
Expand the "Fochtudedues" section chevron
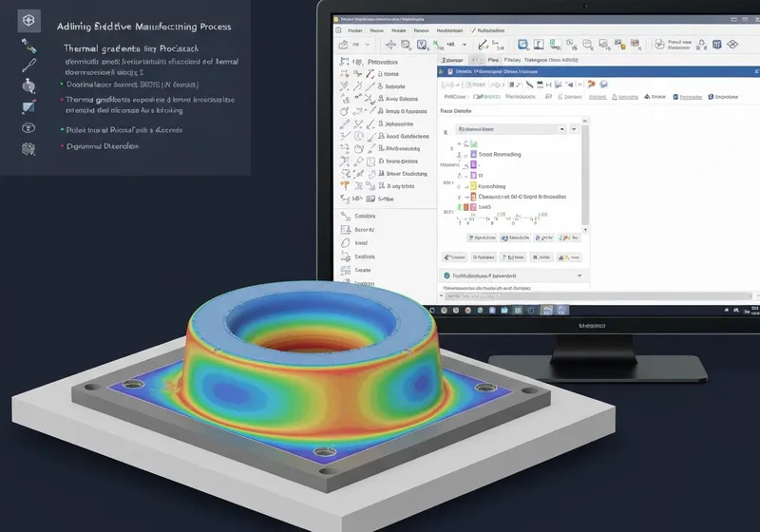[579, 275]
